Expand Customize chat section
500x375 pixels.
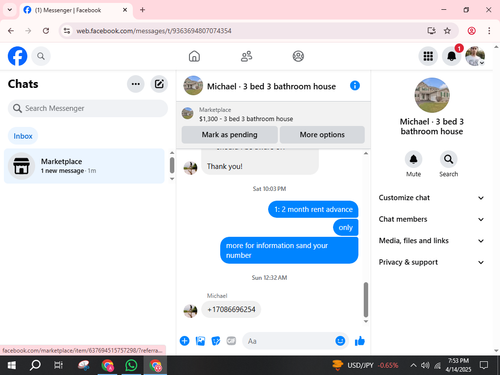tap(431, 198)
